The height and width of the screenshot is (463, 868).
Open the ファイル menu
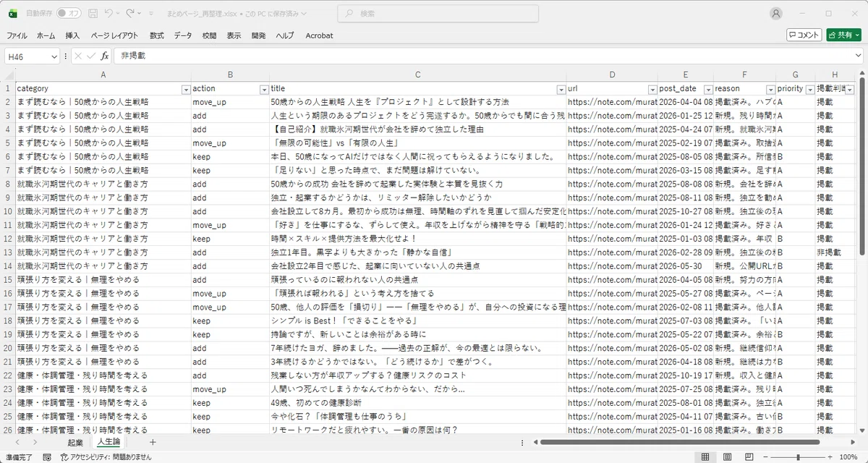17,35
